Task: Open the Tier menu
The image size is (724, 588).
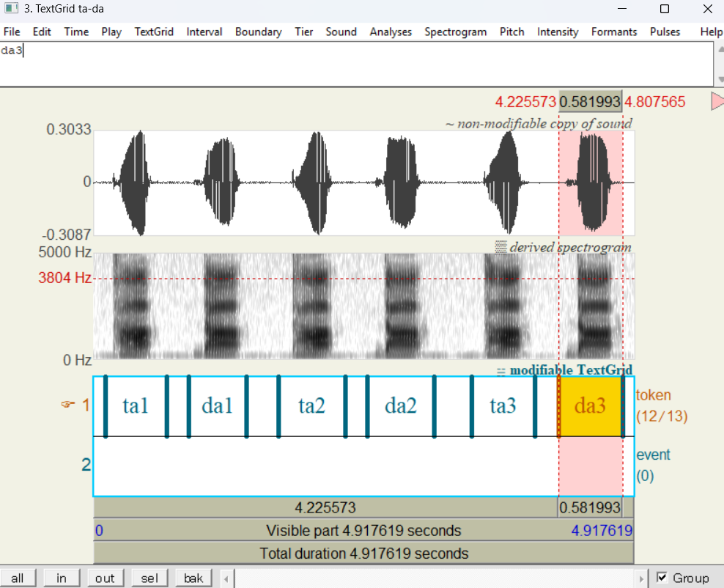Action: pyautogui.click(x=304, y=32)
